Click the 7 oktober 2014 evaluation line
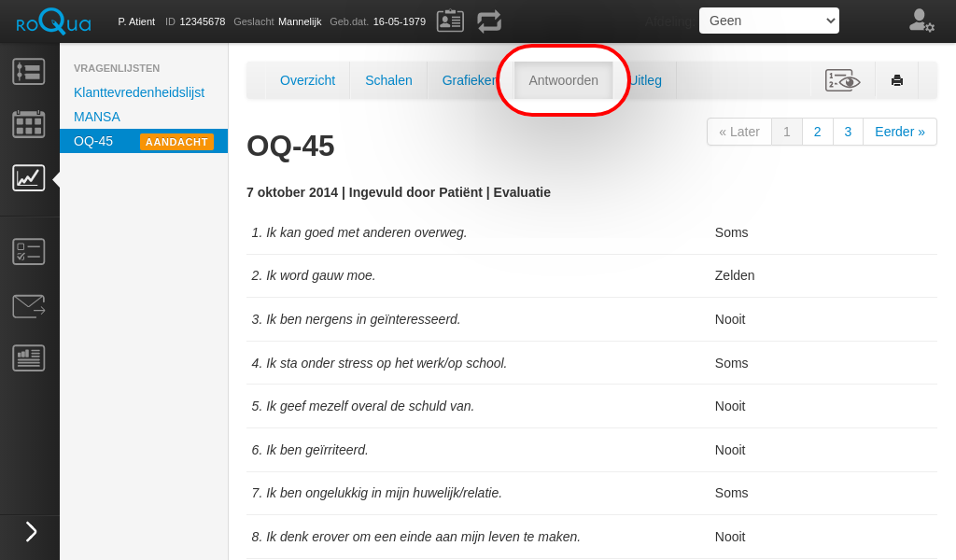This screenshot has height=560, width=956. pos(398,192)
